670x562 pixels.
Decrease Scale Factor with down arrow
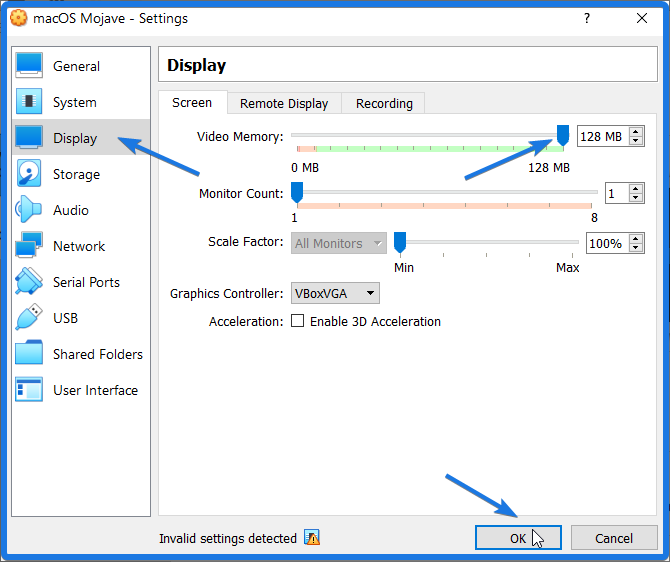click(636, 247)
